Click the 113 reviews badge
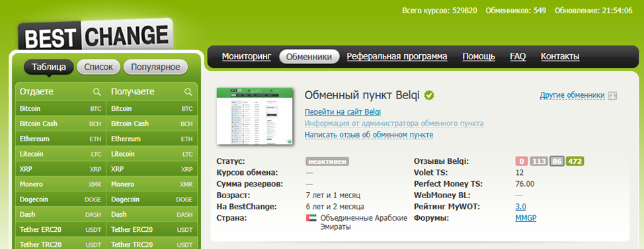This screenshot has height=249, width=644. coord(539,162)
